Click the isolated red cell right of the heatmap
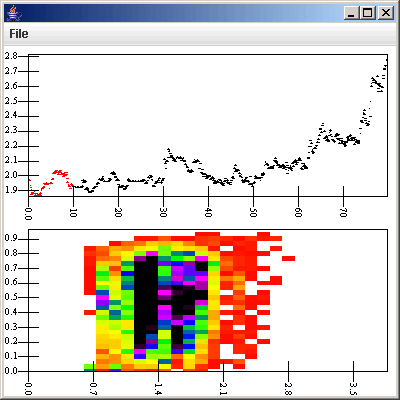This screenshot has height=400, width=400. tap(288, 258)
